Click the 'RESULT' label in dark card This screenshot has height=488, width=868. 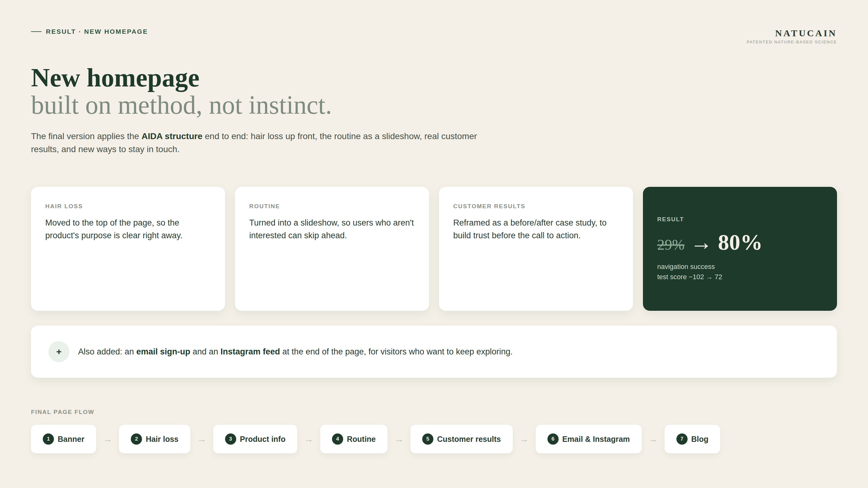670,219
